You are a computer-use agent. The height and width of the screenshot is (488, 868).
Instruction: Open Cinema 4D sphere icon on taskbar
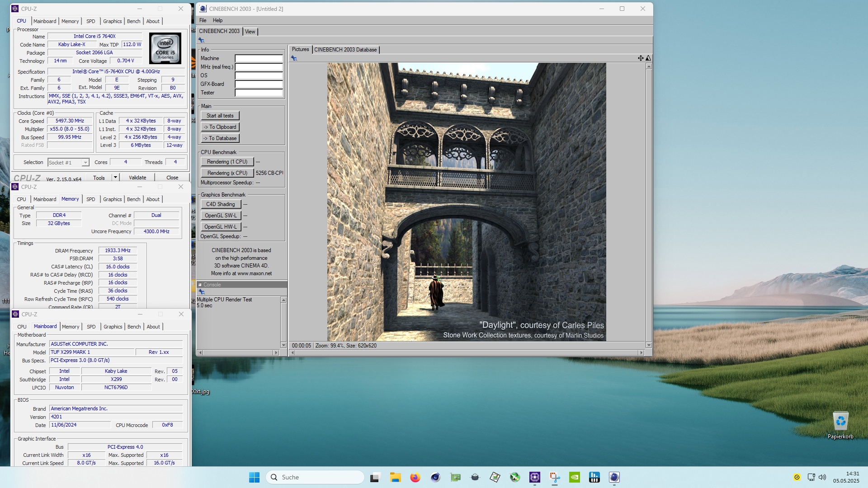click(x=435, y=477)
